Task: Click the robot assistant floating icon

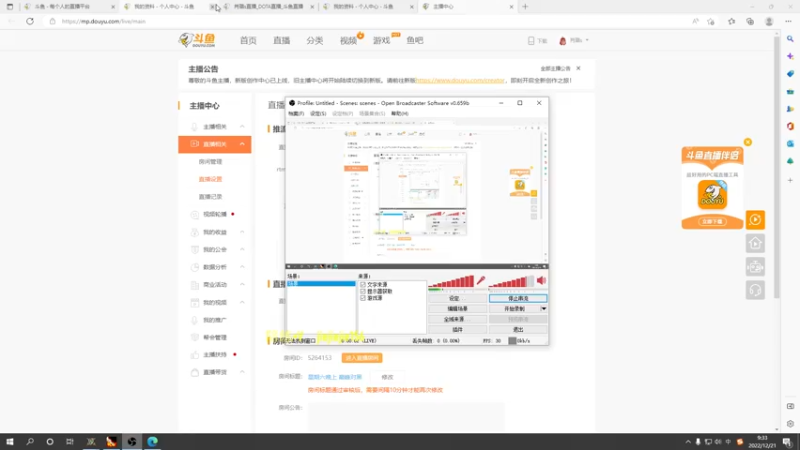Action: tap(755, 267)
